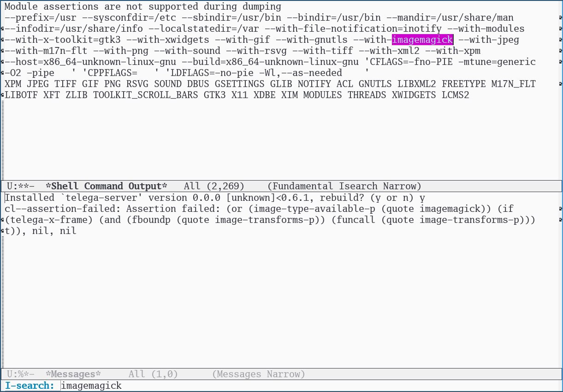Screen dimensions: 563x392
Task: Click 't)), nil, nil' trailing line
Action: coord(40,231)
